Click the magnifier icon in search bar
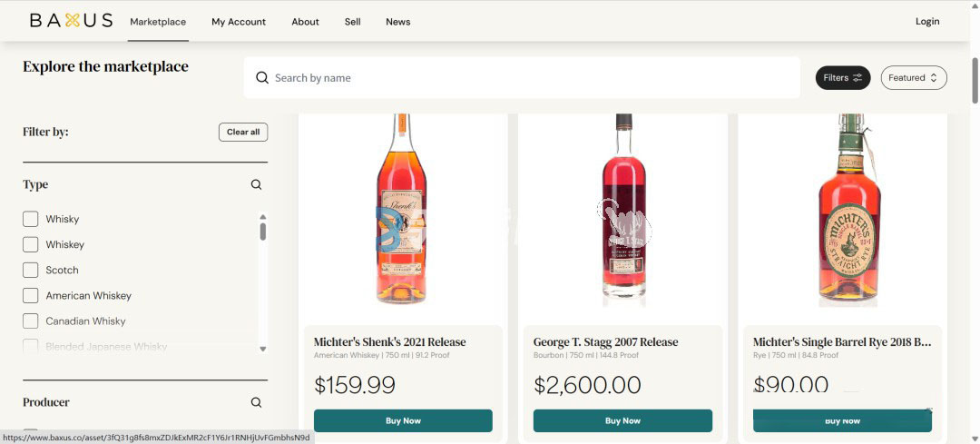The width and height of the screenshot is (980, 444). click(262, 78)
